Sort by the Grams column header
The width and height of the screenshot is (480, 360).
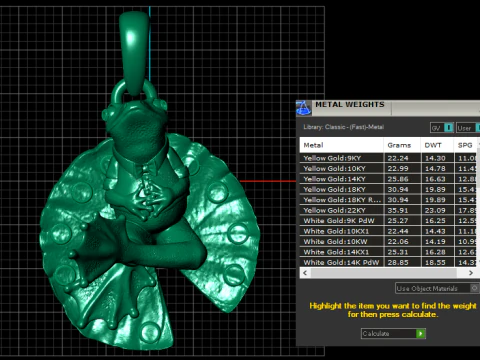[402, 145]
